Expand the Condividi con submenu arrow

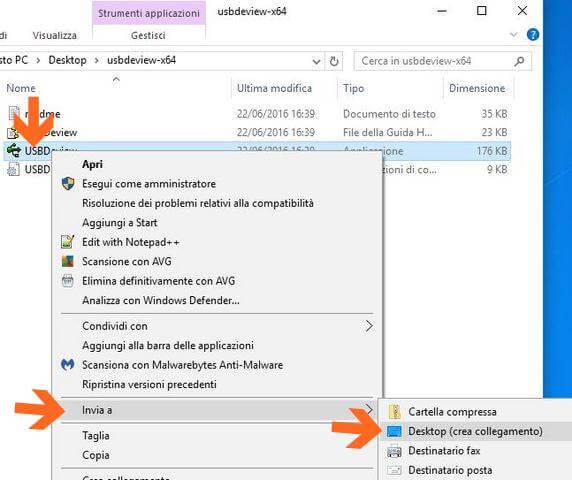point(369,326)
